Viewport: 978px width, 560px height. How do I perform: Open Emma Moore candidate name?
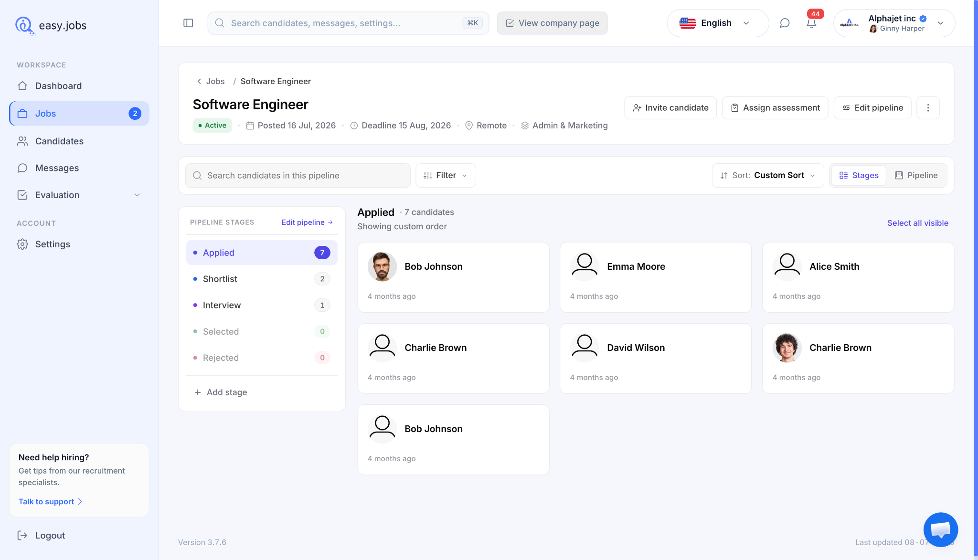click(636, 266)
